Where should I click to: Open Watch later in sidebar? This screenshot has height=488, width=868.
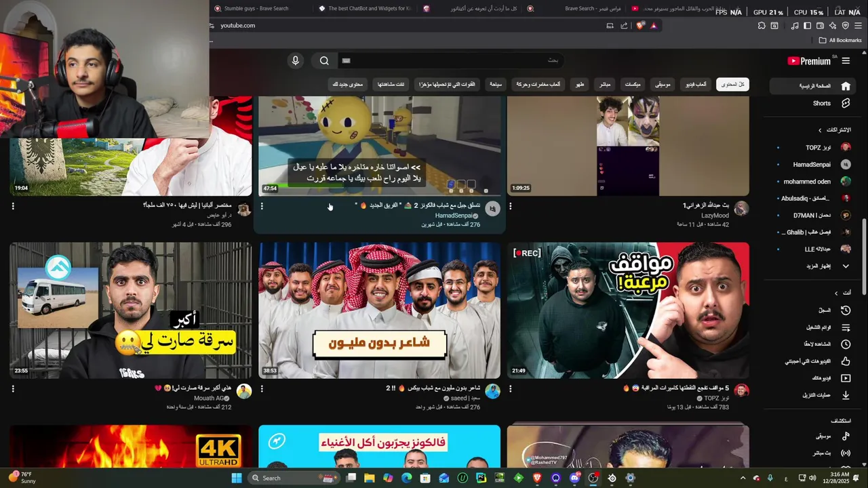point(811,344)
